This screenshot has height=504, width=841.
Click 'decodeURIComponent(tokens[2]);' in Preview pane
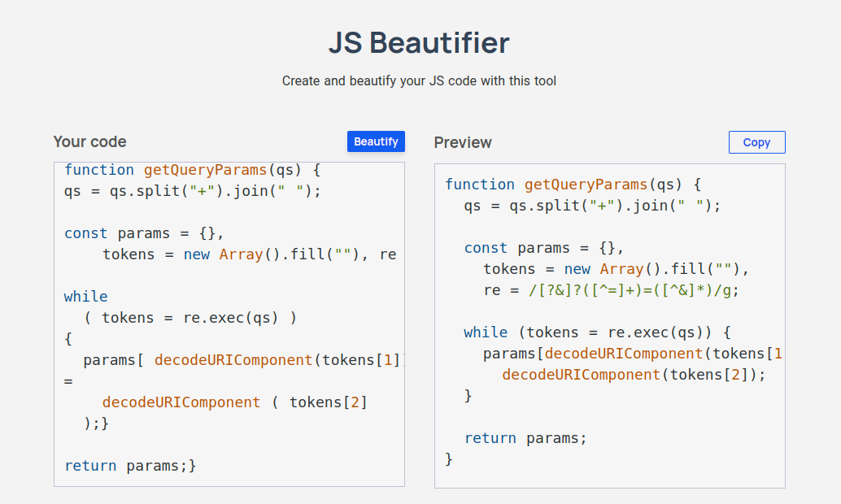634,375
